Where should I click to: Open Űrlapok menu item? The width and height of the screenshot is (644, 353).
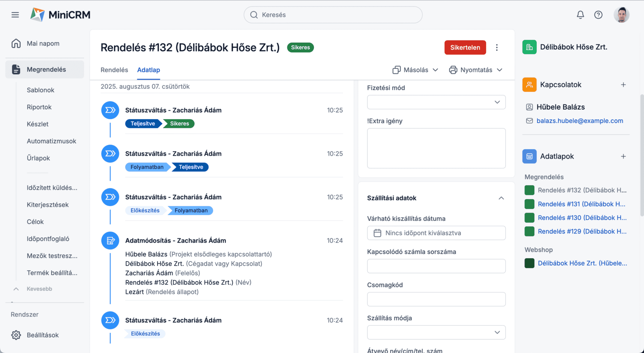(38, 158)
